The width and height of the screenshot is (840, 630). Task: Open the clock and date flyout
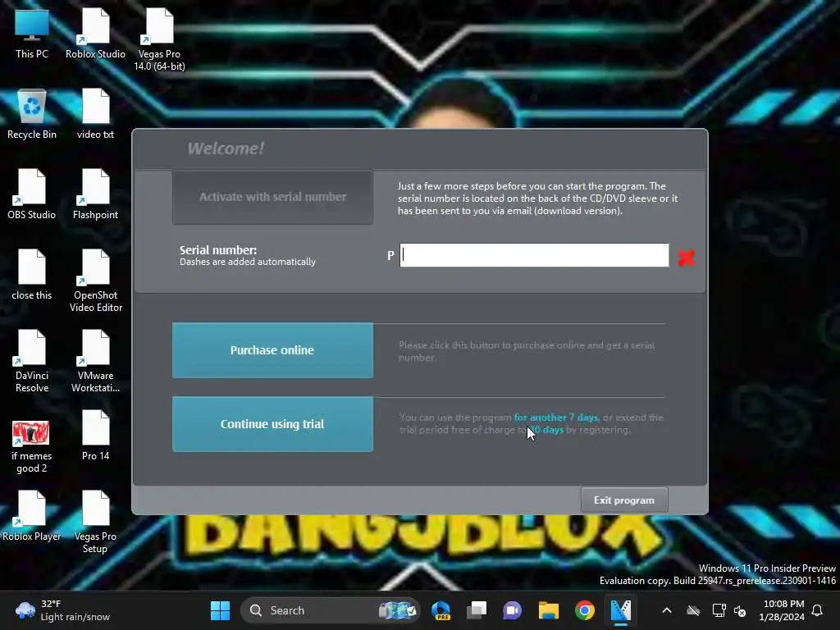[x=782, y=610]
